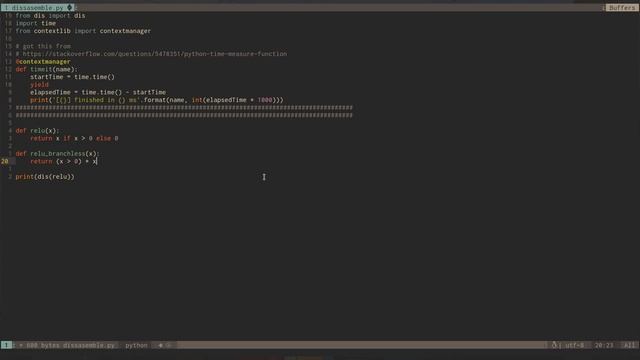Image resolution: width=640 pixels, height=360 pixels.
Task: Click the 'elapsedTime = time.time() - startTime' line
Action: (98, 92)
